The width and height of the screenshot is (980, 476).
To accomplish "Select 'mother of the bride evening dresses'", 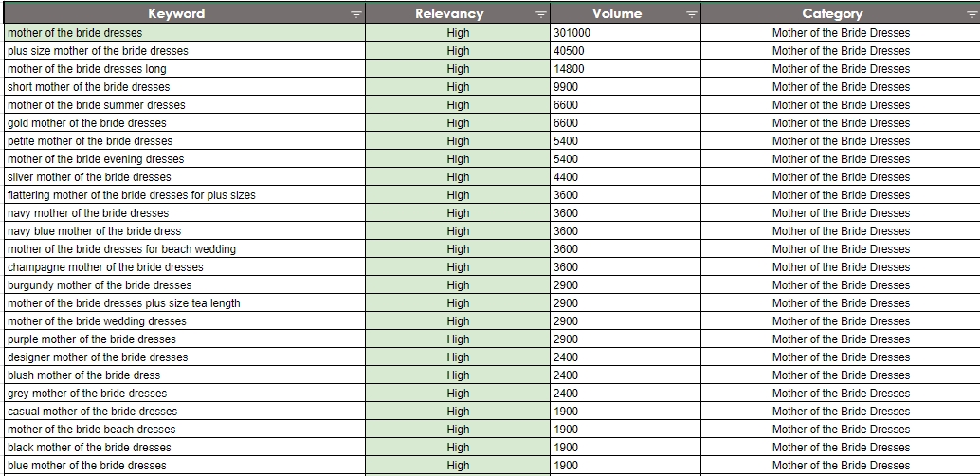I will (x=185, y=159).
